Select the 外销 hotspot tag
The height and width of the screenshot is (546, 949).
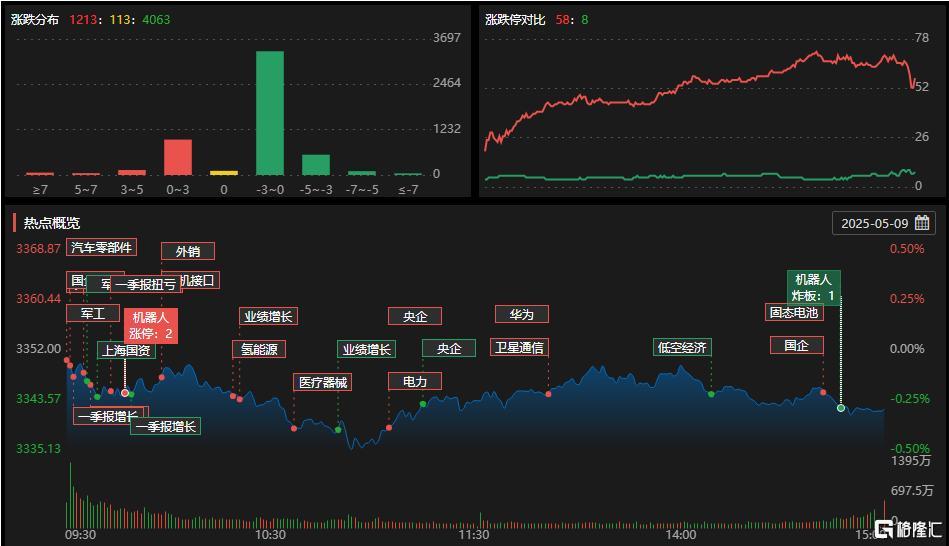188,251
